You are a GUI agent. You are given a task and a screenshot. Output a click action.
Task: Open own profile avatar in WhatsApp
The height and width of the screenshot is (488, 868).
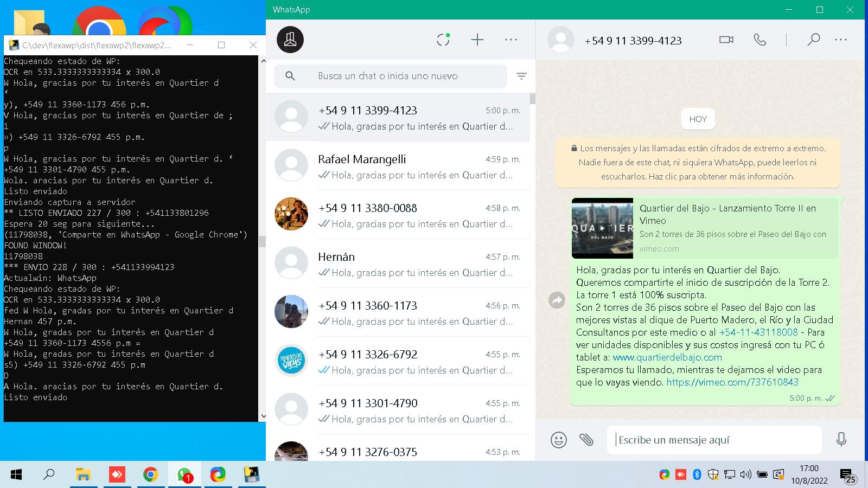click(290, 40)
